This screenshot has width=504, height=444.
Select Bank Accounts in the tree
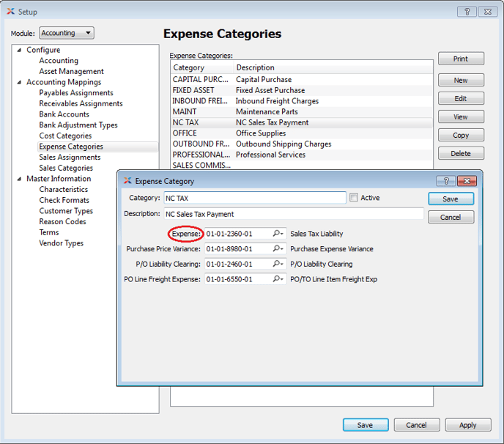(x=64, y=114)
